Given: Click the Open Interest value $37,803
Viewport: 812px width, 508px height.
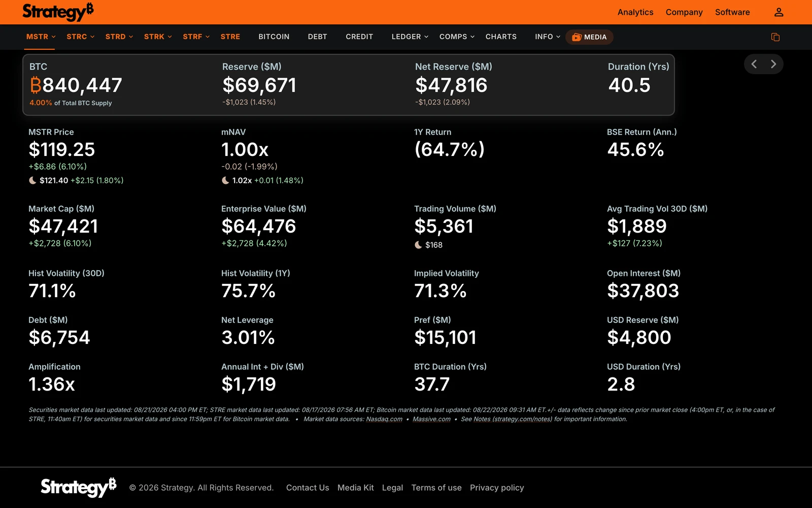Looking at the screenshot, I should coord(643,291).
